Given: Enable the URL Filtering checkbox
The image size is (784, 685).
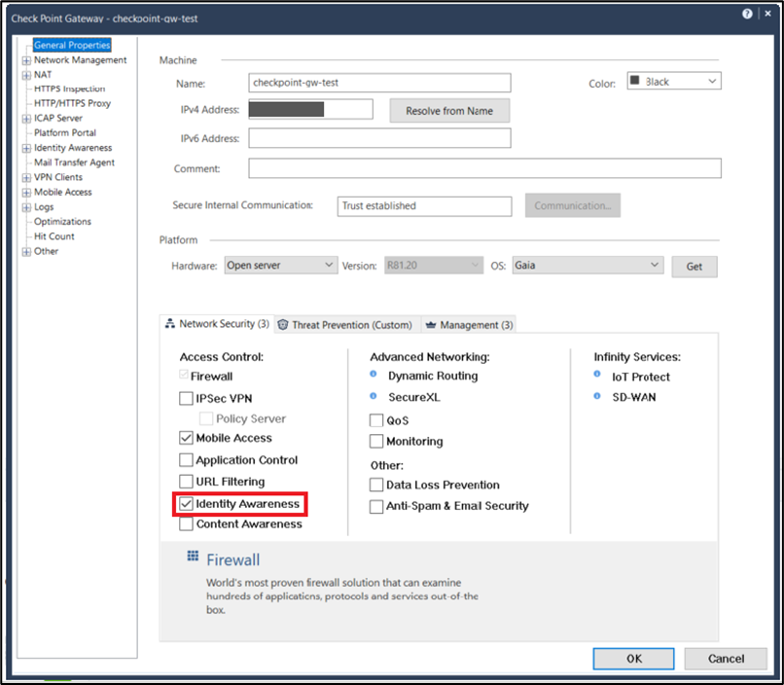Looking at the screenshot, I should 187,482.
